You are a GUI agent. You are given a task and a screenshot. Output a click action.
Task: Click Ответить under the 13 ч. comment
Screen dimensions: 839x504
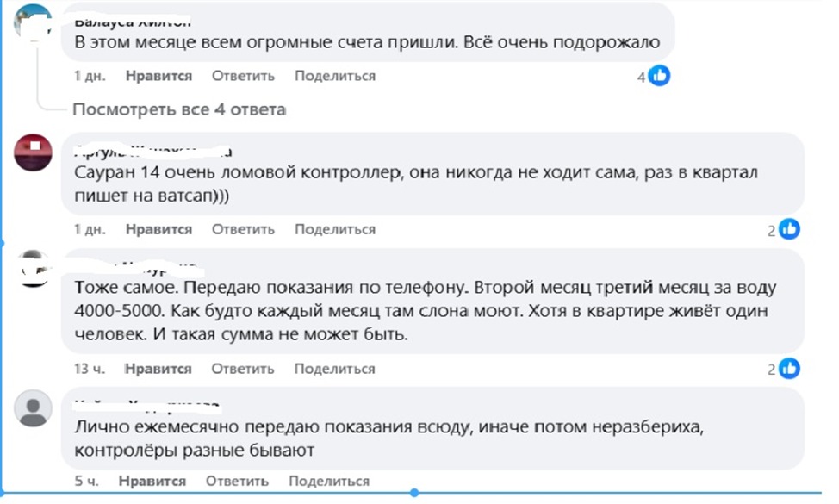pos(242,369)
